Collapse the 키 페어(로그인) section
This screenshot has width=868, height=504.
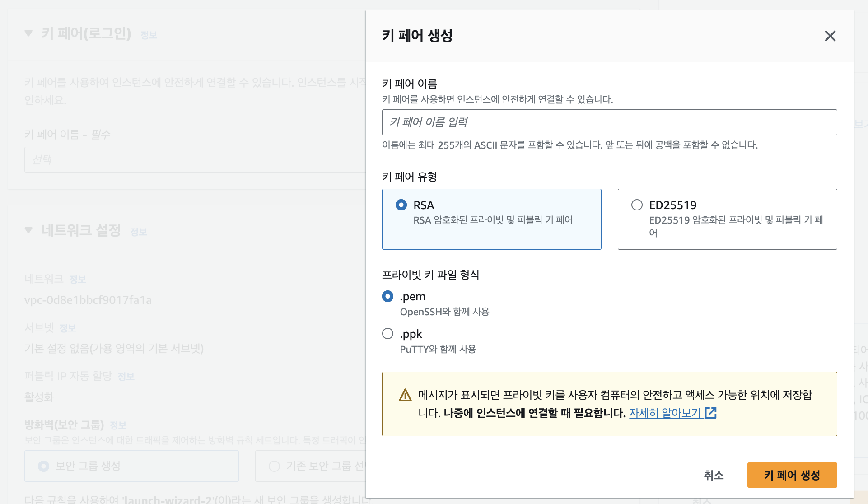pos(28,33)
